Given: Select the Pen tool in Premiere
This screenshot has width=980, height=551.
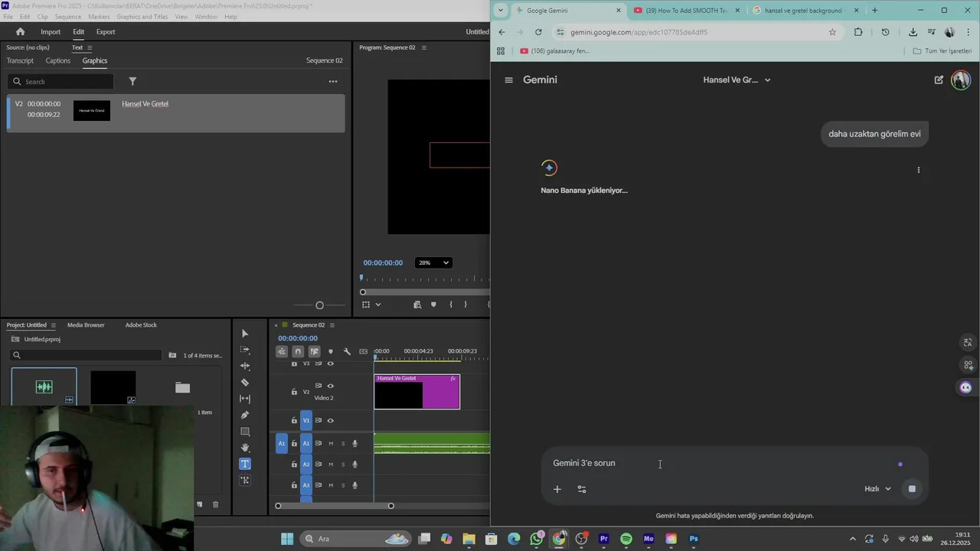Looking at the screenshot, I should 245,415.
